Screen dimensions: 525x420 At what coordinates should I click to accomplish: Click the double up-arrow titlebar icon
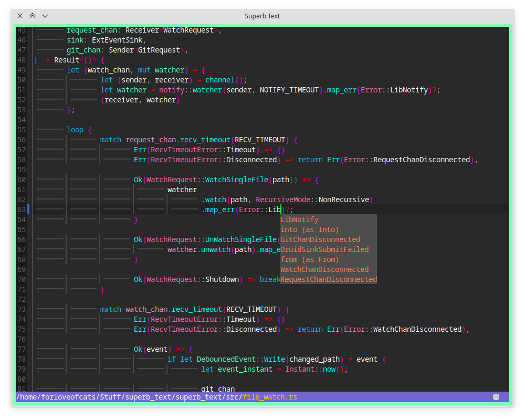pos(33,16)
